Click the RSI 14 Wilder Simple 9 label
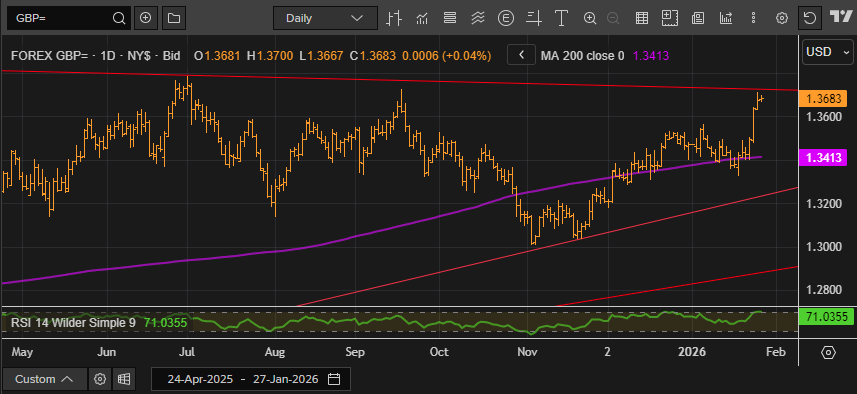This screenshot has height=394, width=857. click(73, 322)
